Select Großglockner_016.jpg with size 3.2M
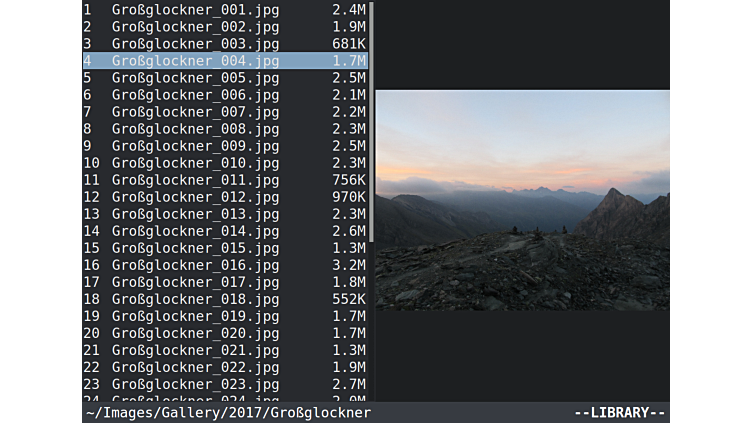This screenshot has width=752, height=423. [195, 265]
